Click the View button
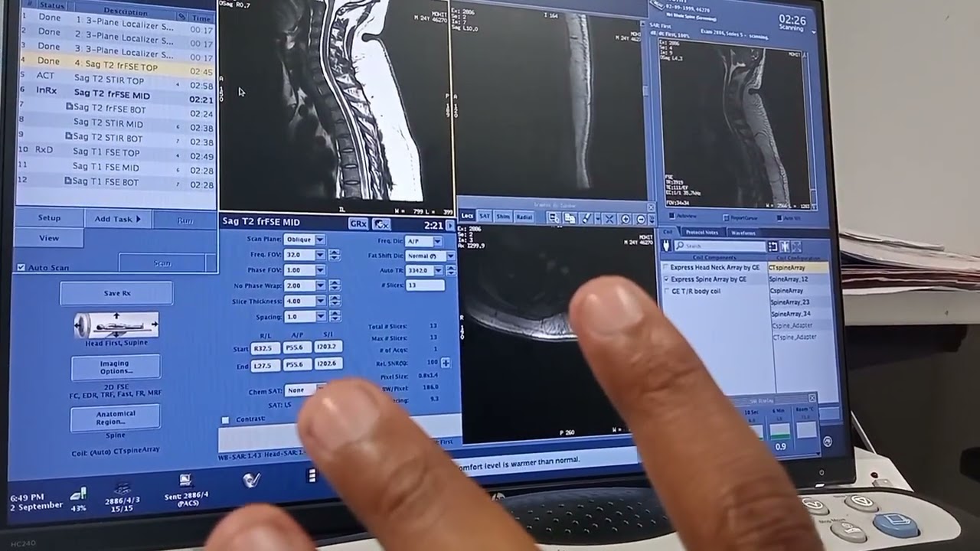Screen dimensions: 980x551 pos(49,238)
